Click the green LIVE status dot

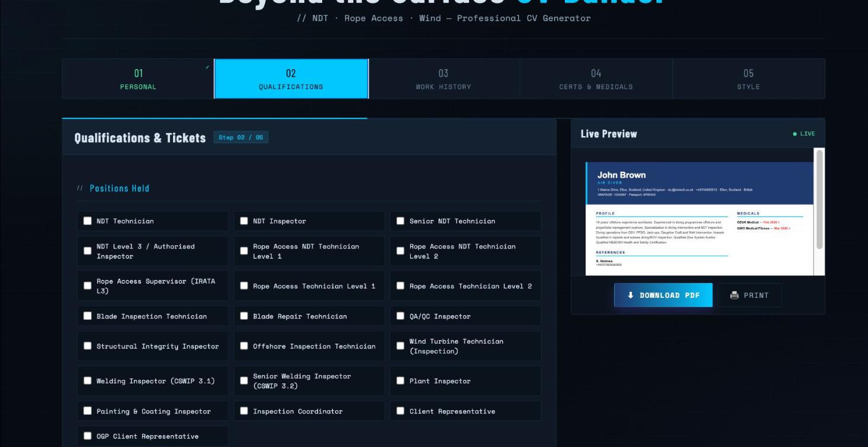click(795, 134)
